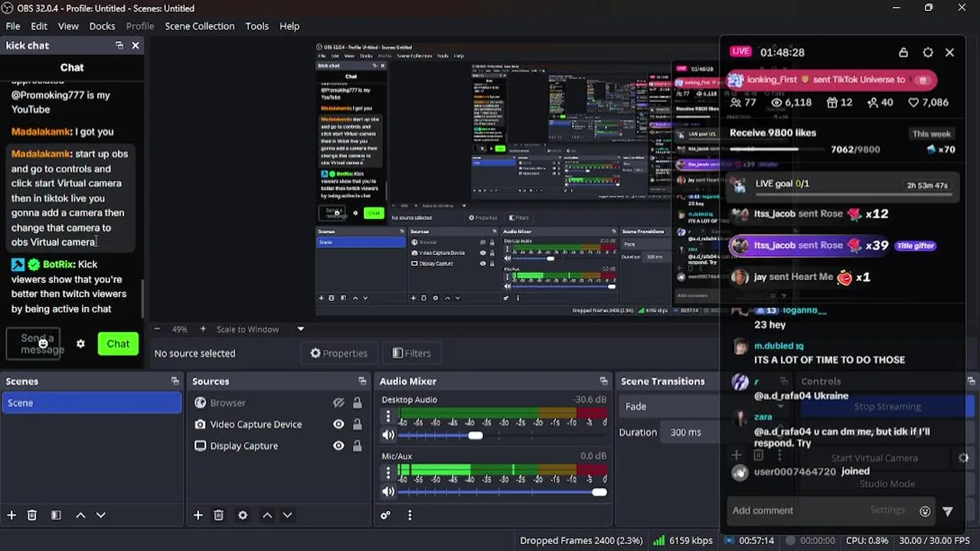Open the Tools menu
This screenshot has width=980, height=551.
pos(257,26)
